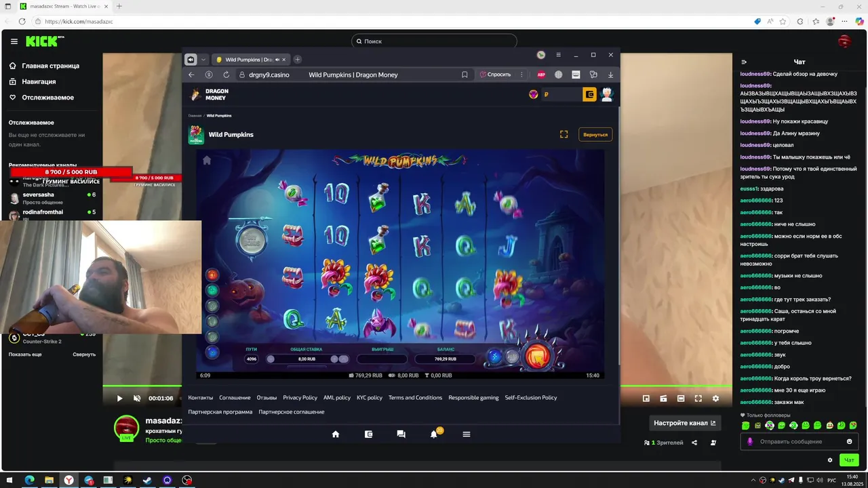Open casino bottom wallet icon

coord(368,434)
